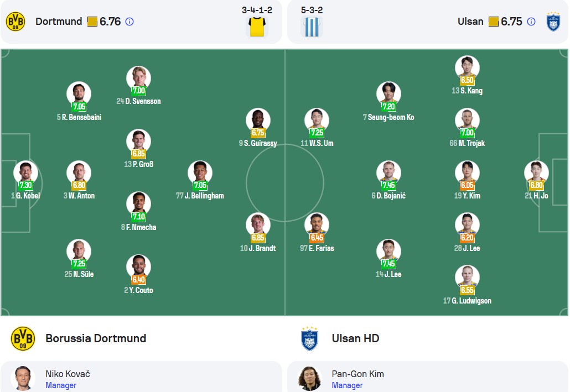570x392 pixels.
Task: Click the Niko Kovač manager link
Action: coord(68,374)
